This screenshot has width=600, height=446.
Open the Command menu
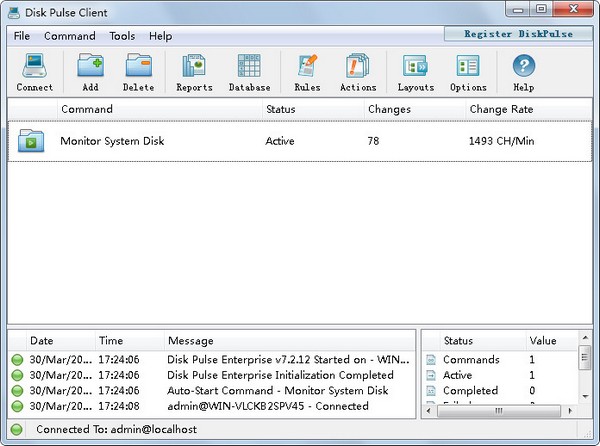coord(70,36)
